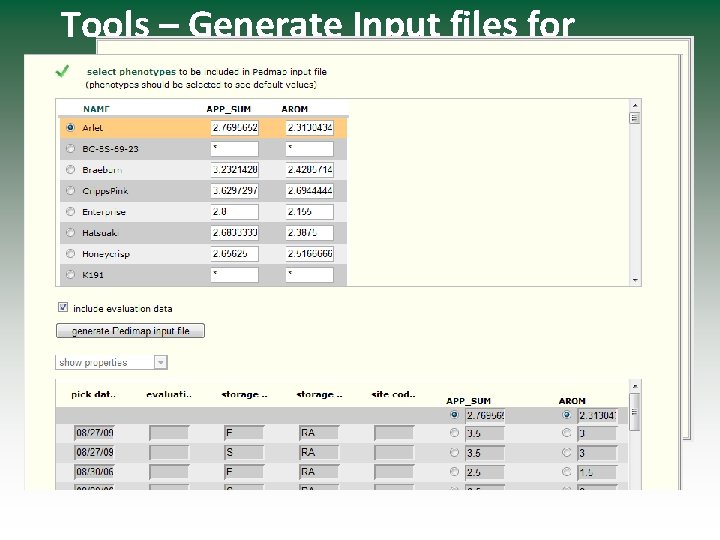This screenshot has height=540, width=720.
Task: Click Arlet AROM value field
Action: [309, 128]
